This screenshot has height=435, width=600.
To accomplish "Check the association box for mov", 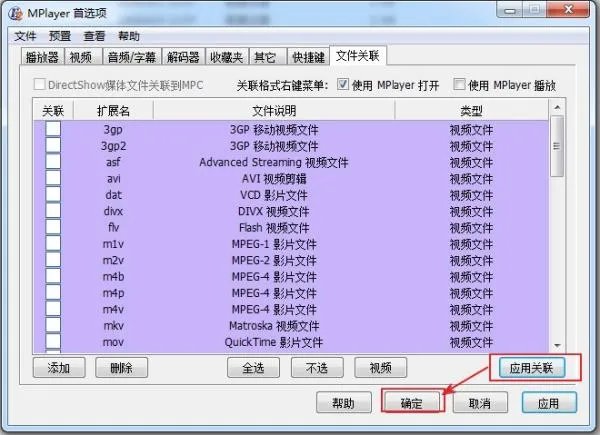I will tap(53, 342).
